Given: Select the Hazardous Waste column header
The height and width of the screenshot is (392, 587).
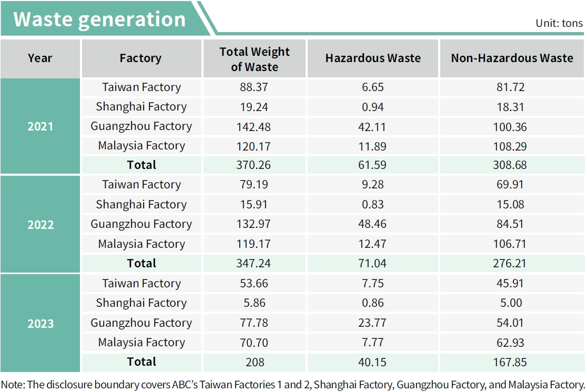Looking at the screenshot, I should point(373,58).
